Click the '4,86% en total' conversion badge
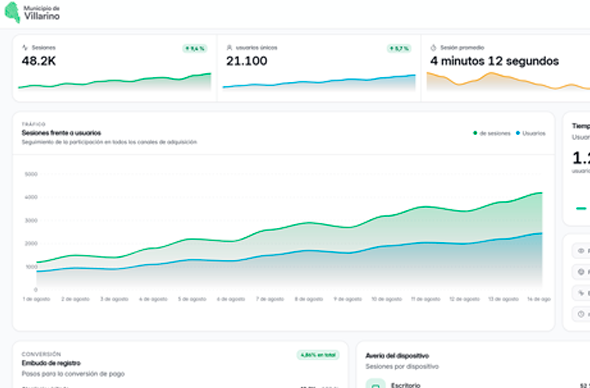The image size is (590, 388). point(318,355)
